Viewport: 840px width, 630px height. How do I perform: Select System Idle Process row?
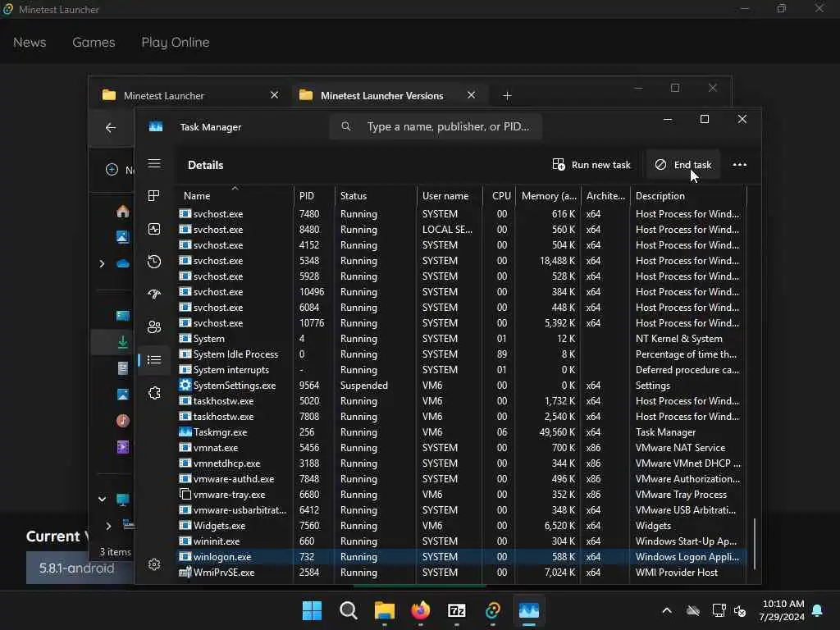click(461, 354)
